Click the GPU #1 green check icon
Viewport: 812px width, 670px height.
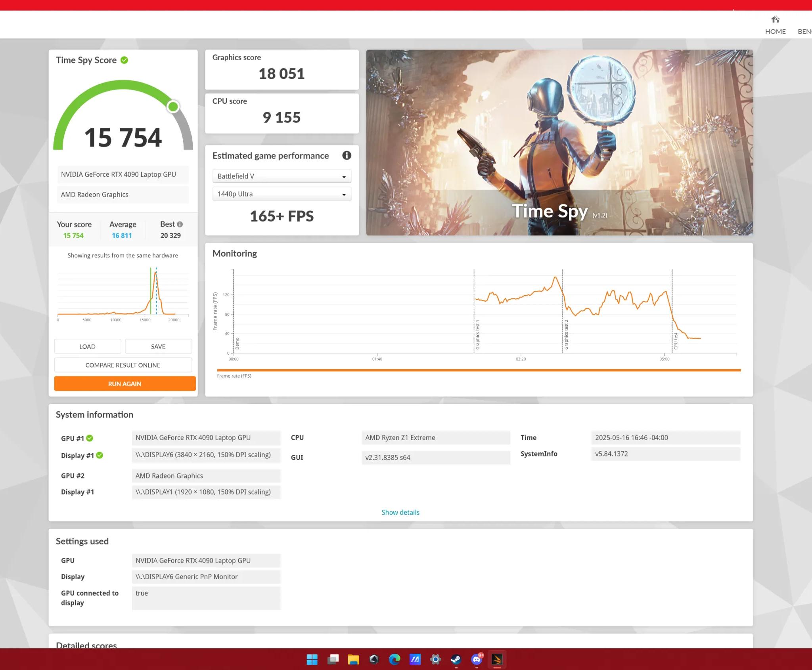tap(90, 438)
